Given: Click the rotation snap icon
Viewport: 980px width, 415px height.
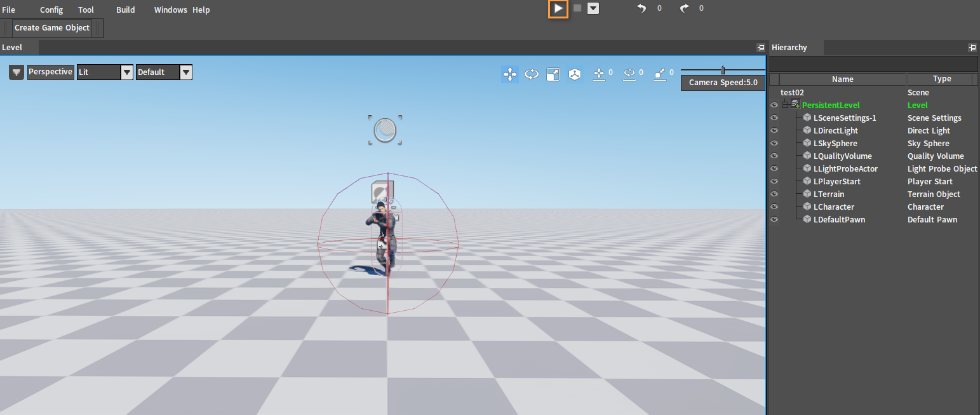Looking at the screenshot, I should click(629, 74).
